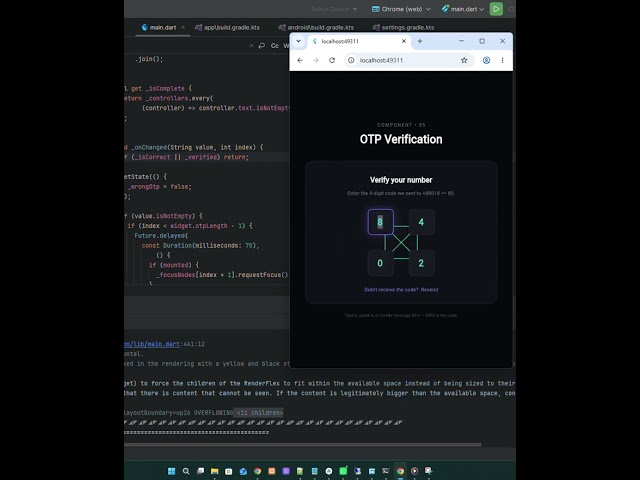Open the settings.gradle.kts editor tab
Image resolution: width=640 pixels, height=480 pixels.
click(x=403, y=27)
